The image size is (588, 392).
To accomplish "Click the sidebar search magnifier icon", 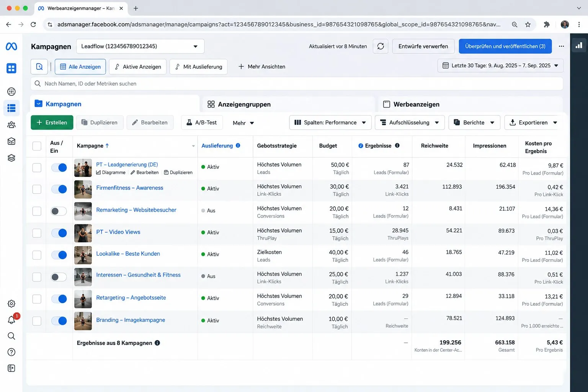I will pos(11,336).
